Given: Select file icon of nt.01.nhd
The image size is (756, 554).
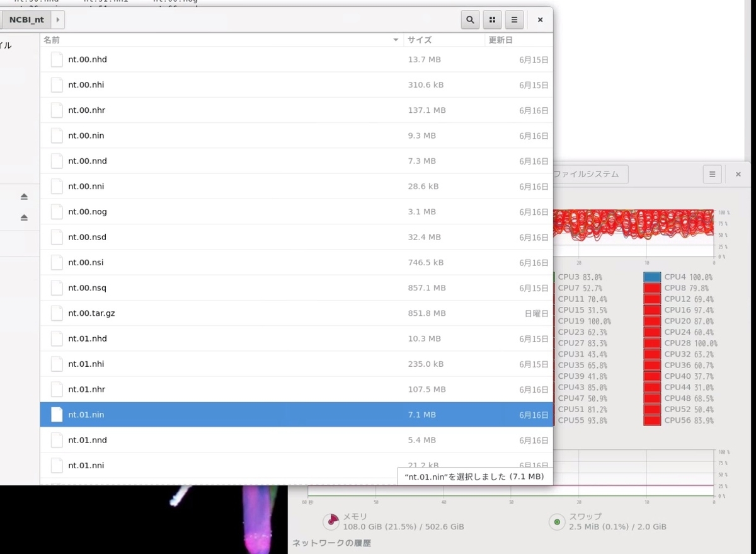Looking at the screenshot, I should [x=57, y=338].
